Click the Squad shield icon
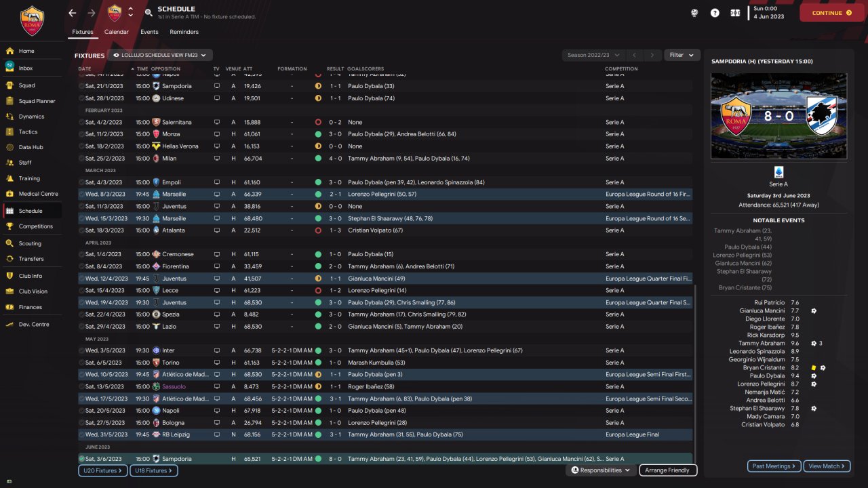Viewport: 868px width, 488px height. [x=9, y=85]
